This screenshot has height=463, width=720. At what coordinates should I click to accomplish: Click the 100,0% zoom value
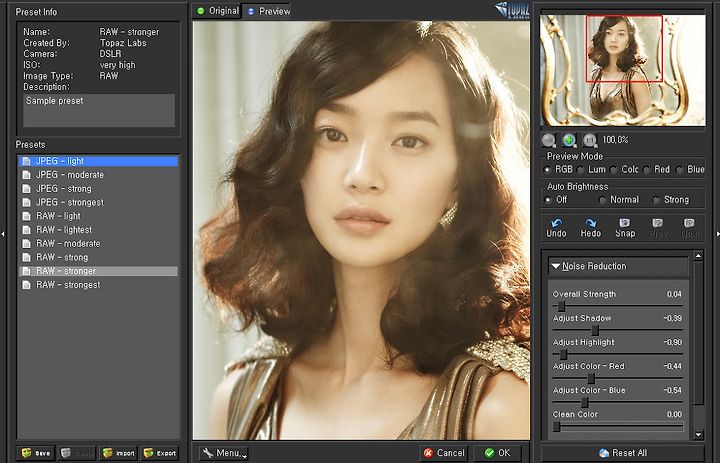(615, 140)
